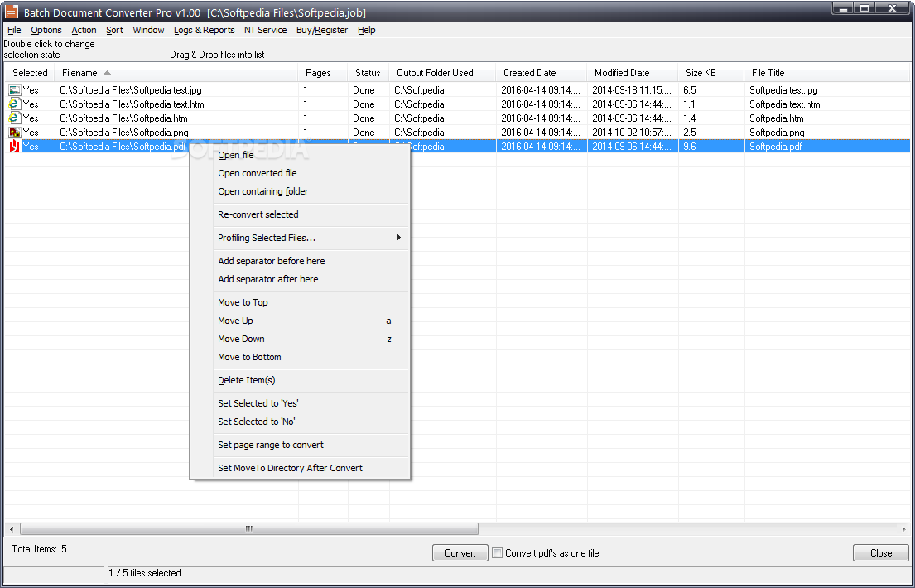915x588 pixels.
Task: Click the 'Total Items: 5' label
Action: [x=39, y=549]
